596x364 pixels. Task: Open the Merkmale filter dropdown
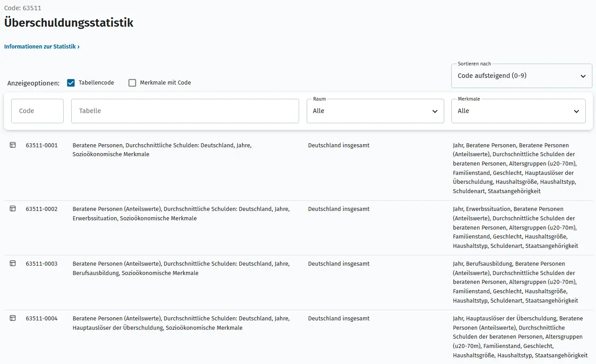coord(518,111)
